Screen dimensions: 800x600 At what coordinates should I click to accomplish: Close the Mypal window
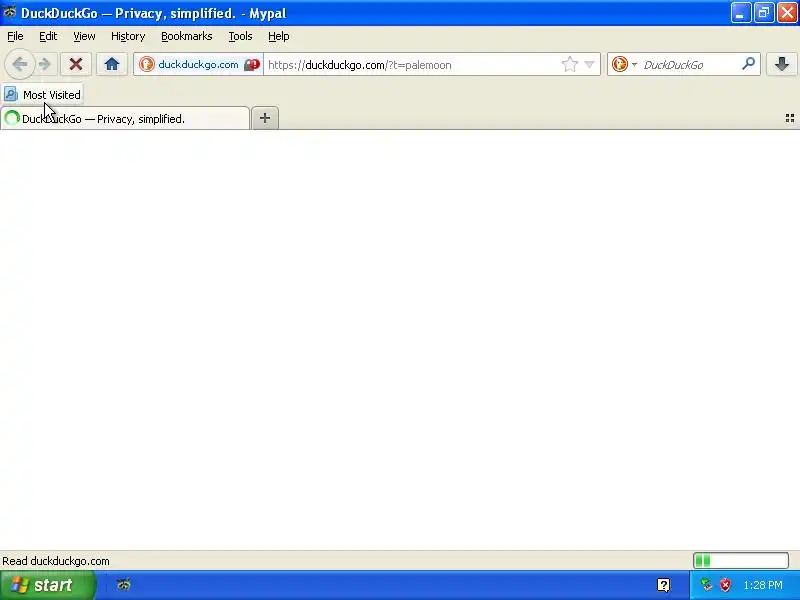tap(787, 13)
